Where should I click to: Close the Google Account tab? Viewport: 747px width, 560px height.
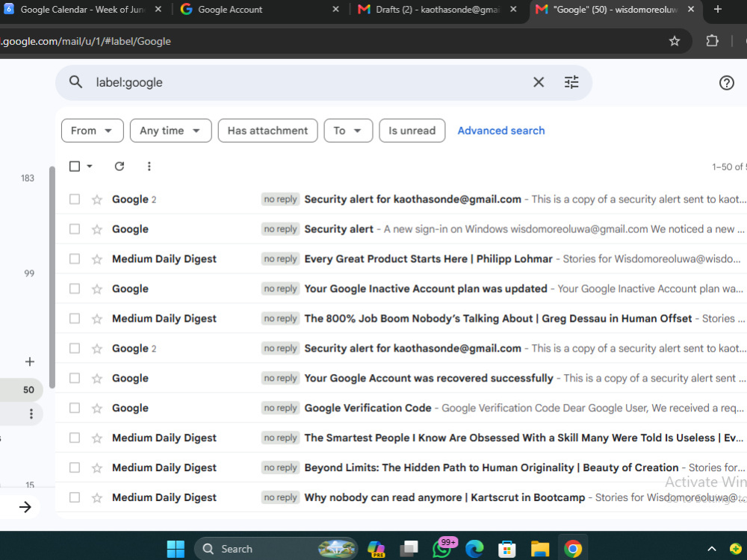click(335, 9)
